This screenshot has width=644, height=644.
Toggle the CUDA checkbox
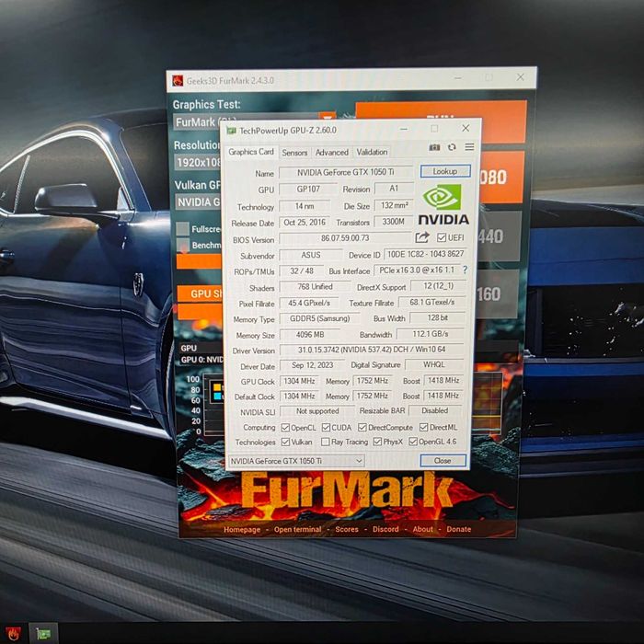(x=326, y=428)
